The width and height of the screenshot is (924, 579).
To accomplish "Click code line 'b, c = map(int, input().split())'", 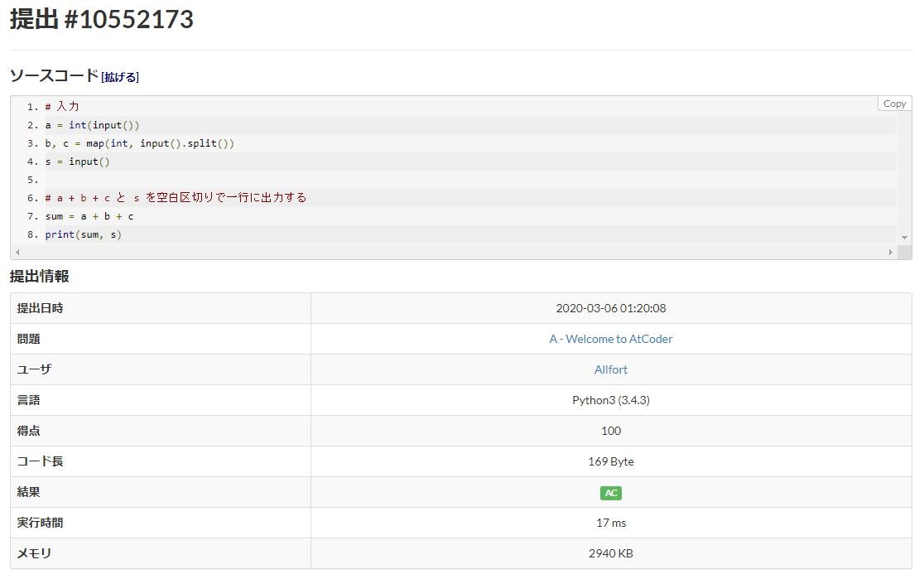I will (140, 143).
